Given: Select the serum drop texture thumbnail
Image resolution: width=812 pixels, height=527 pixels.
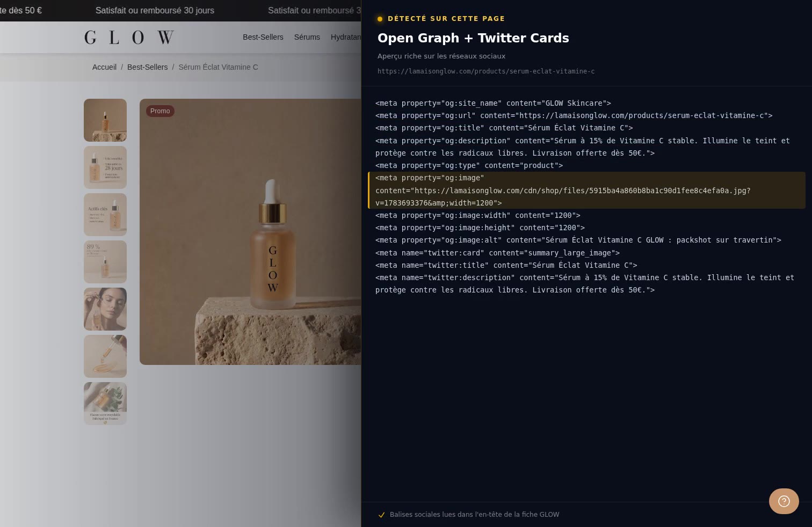Looking at the screenshot, I should coord(105,356).
